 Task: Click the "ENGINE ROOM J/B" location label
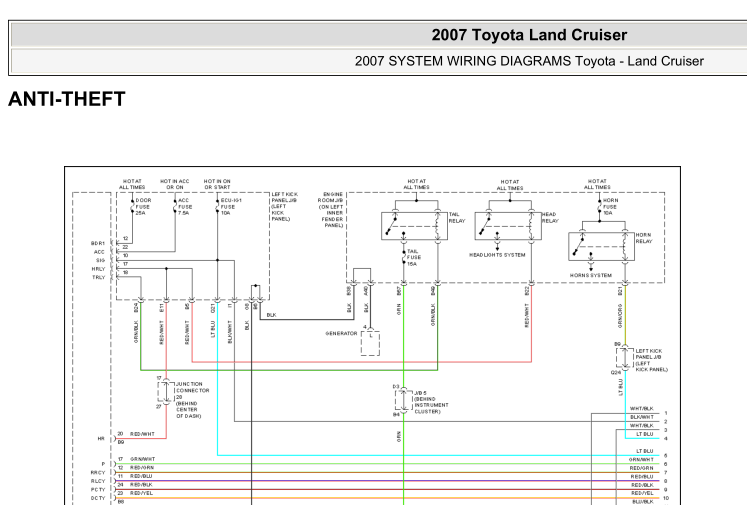click(x=331, y=210)
